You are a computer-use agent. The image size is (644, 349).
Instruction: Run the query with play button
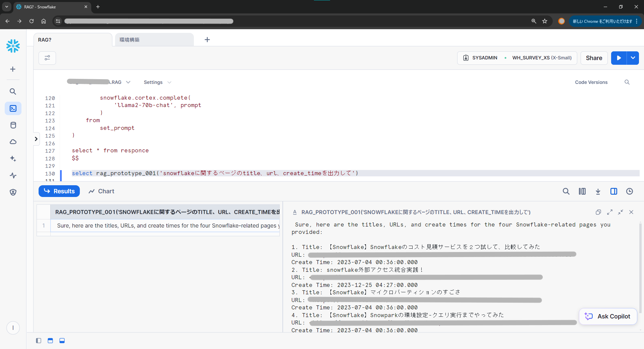tap(619, 58)
